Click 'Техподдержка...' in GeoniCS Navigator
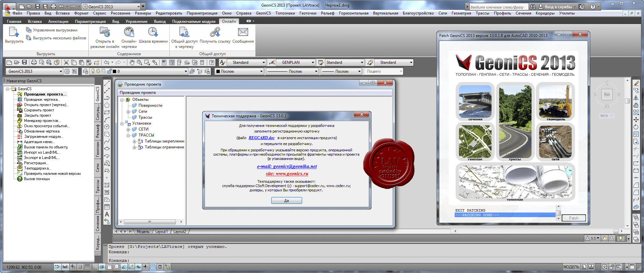The height and width of the screenshot is (273, 644). (37, 168)
